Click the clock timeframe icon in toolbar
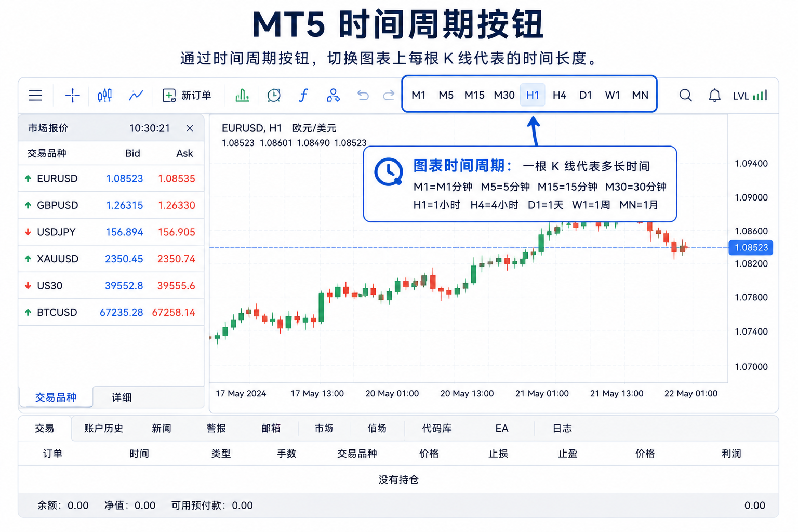This screenshot has width=798, height=532. [x=274, y=96]
